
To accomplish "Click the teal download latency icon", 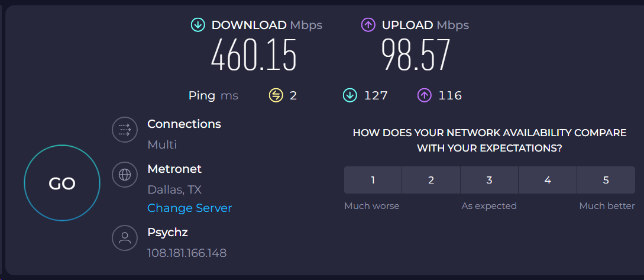I will 349,96.
